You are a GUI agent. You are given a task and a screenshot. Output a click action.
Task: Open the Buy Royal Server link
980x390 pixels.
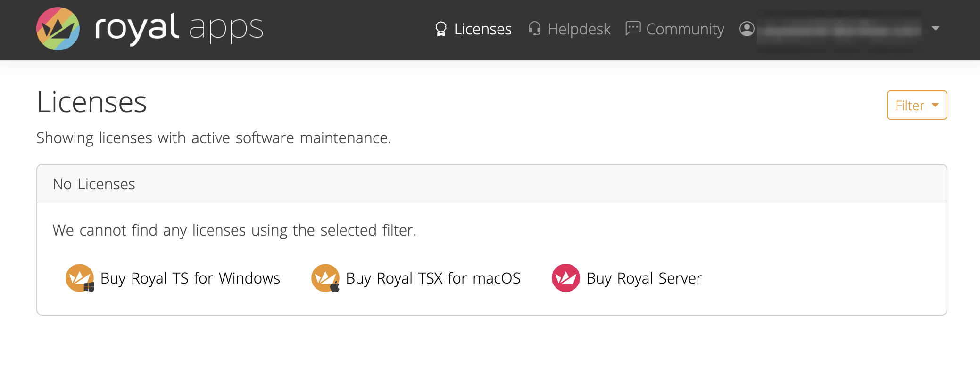[x=644, y=278]
